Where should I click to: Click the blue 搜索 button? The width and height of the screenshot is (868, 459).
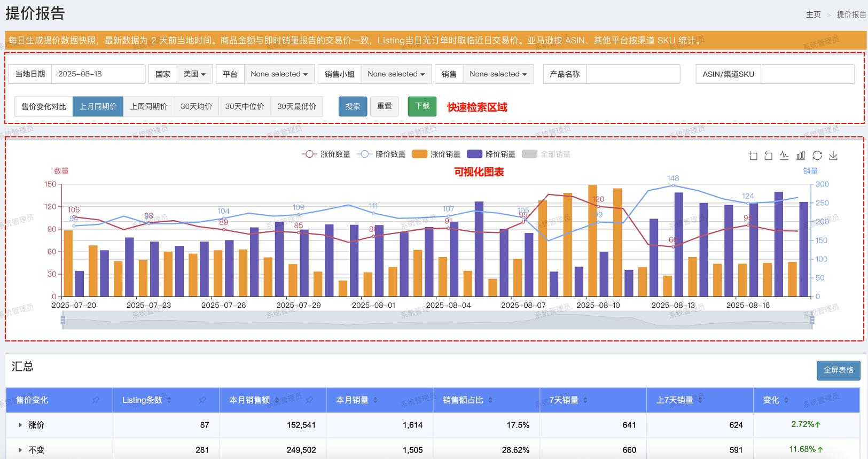353,106
